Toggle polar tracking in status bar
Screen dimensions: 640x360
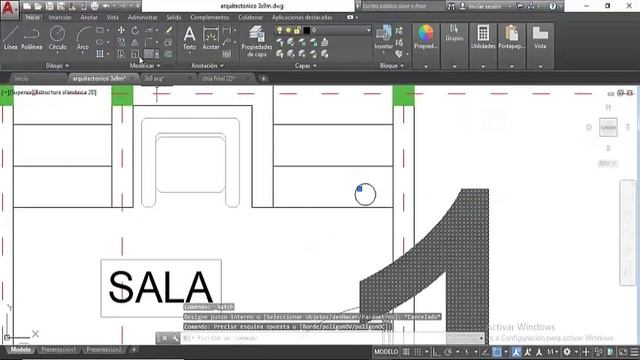448,352
